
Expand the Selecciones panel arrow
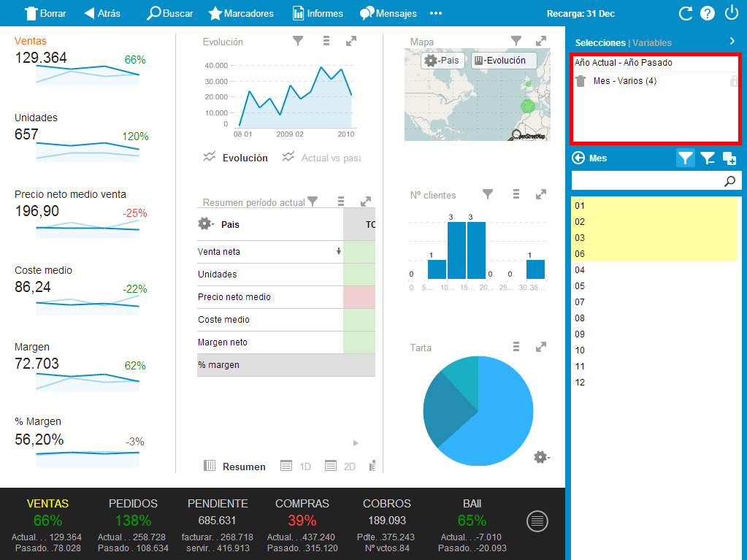click(732, 42)
